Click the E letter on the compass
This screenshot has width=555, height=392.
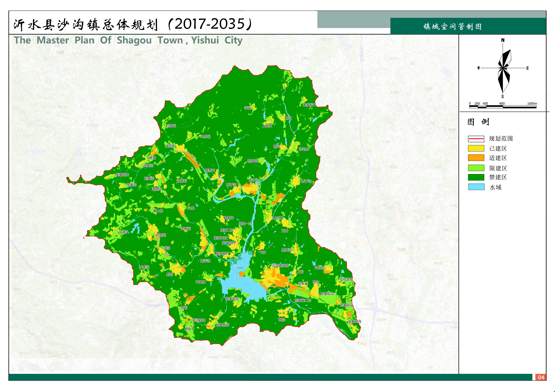pyautogui.click(x=527, y=68)
